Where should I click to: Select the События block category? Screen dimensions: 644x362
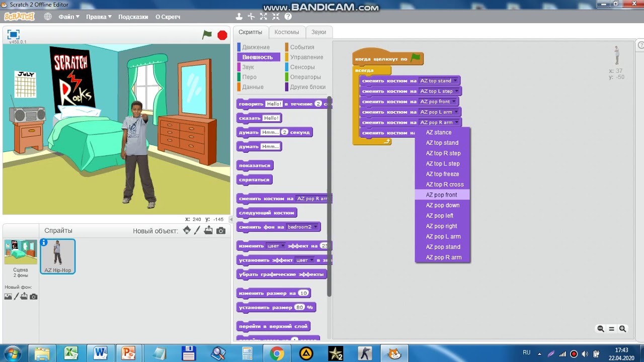click(x=302, y=47)
